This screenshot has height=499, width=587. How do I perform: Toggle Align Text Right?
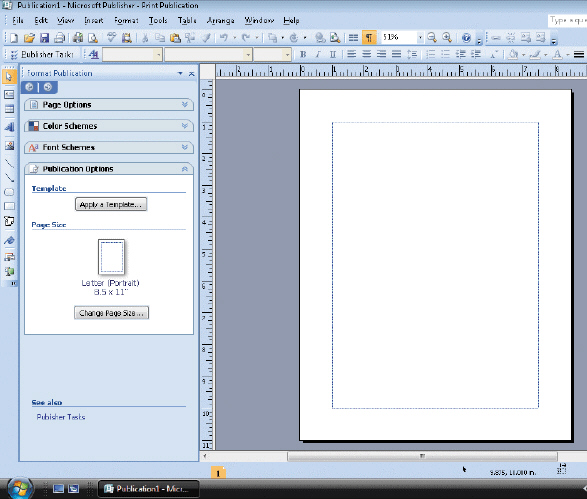(x=381, y=55)
